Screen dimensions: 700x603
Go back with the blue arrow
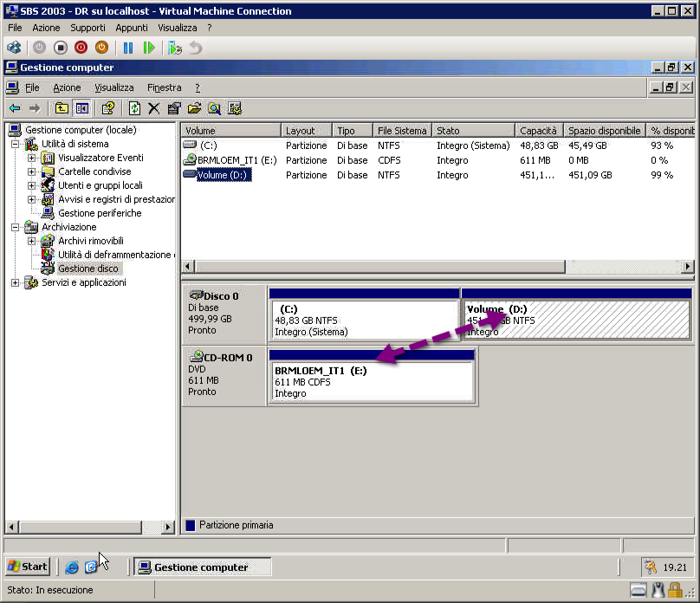coord(15,108)
